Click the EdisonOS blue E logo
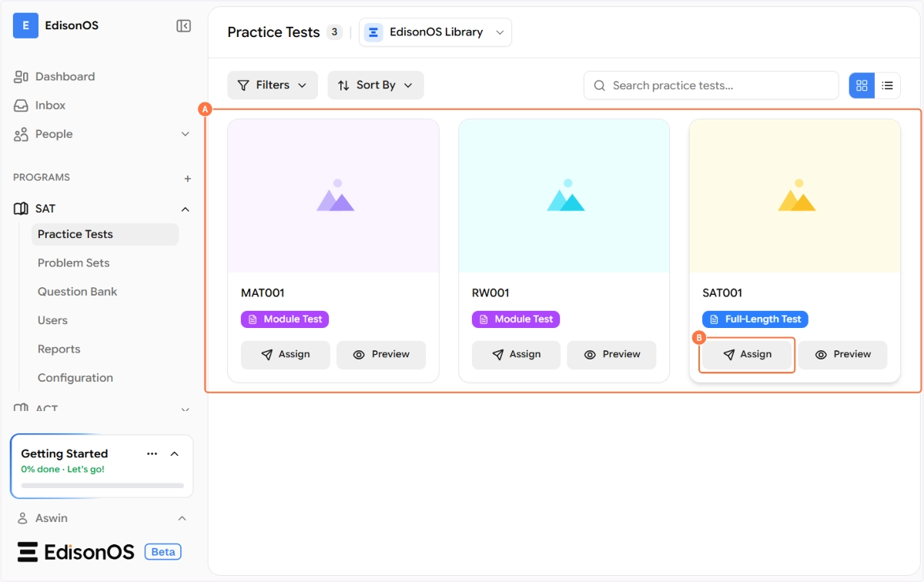Screen dimensions: 924x582 tap(25, 25)
